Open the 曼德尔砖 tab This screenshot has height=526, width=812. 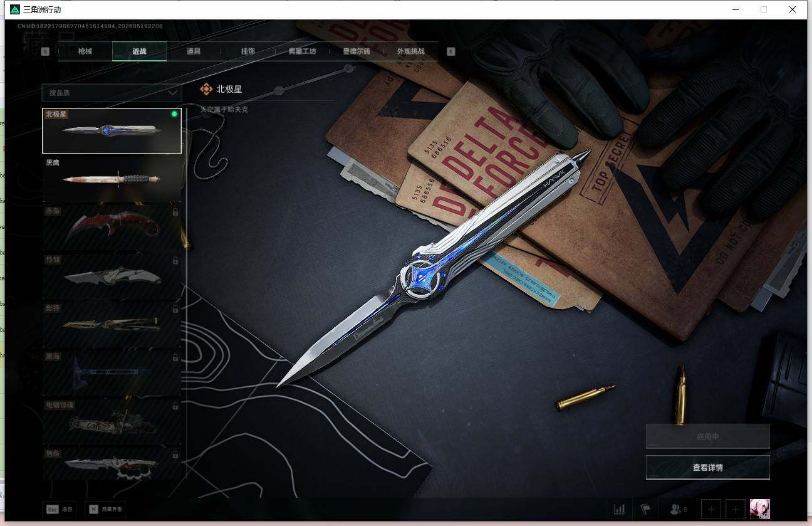[x=357, y=51]
